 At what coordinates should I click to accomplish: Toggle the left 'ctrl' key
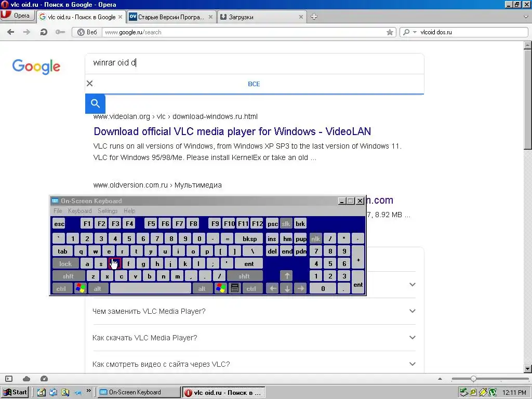click(61, 289)
